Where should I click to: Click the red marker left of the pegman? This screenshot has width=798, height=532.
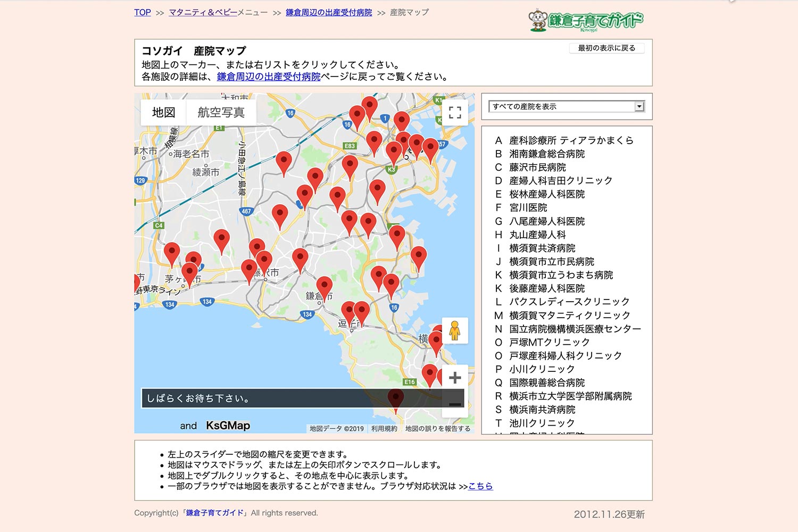click(x=436, y=340)
